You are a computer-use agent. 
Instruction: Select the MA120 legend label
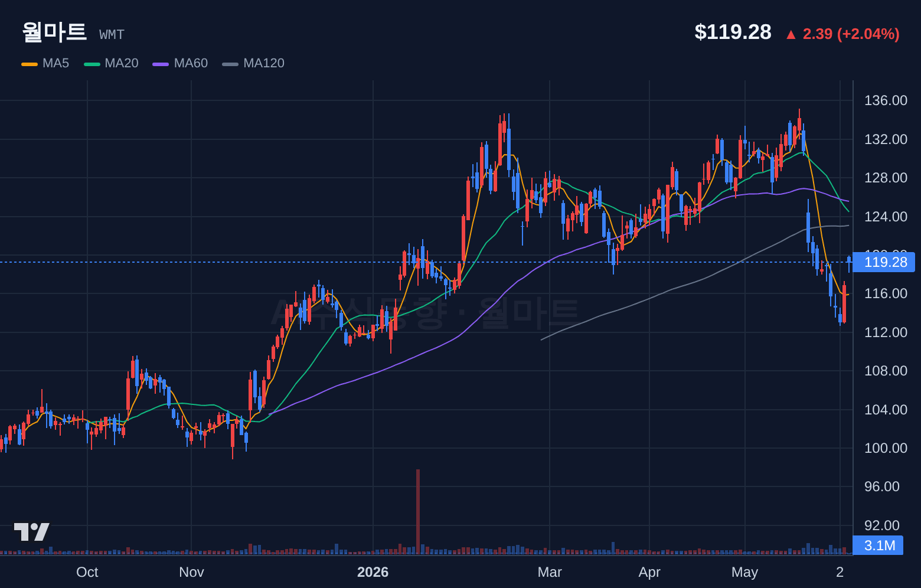[x=264, y=63]
